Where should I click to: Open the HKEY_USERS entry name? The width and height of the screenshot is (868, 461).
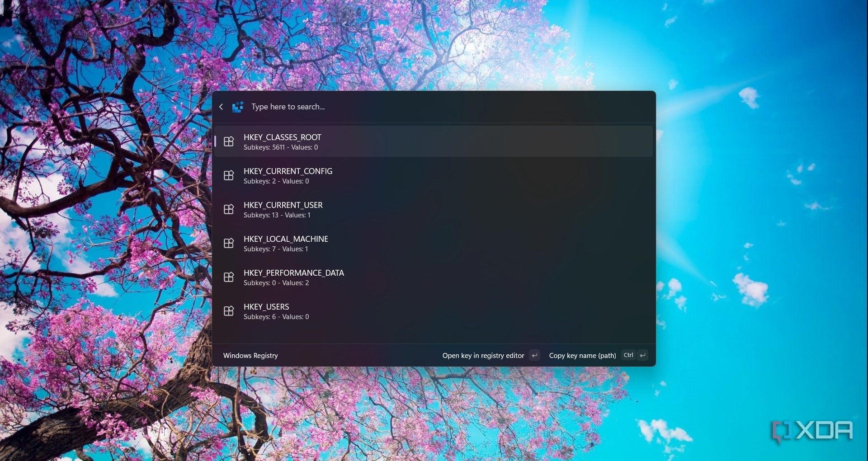[x=266, y=307]
